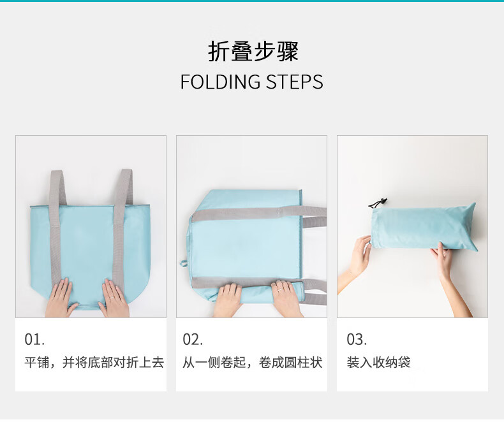Image resolution: width=504 pixels, height=422 pixels.
Task: Click the 03. step number
Action: tap(357, 340)
